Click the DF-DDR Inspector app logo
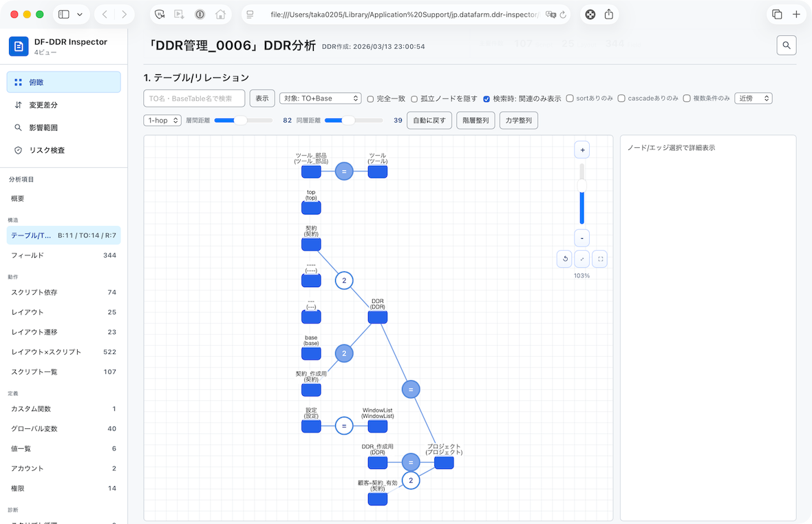812x524 pixels. 19,47
